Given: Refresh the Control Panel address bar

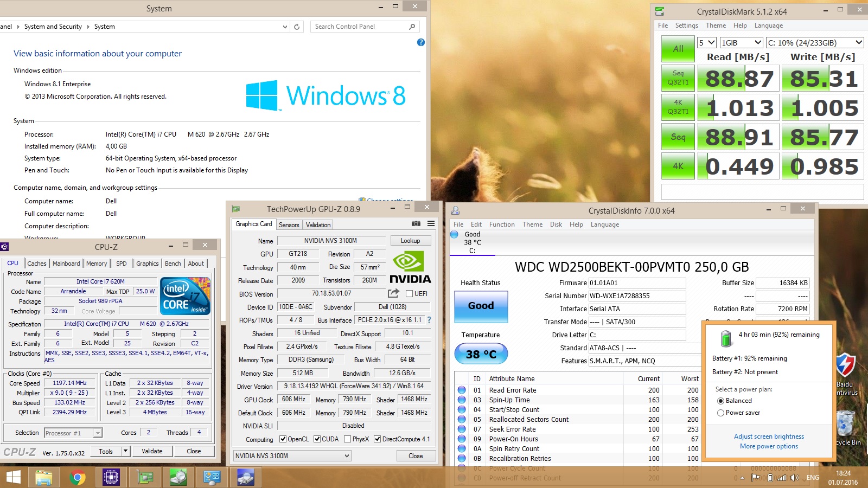Looking at the screenshot, I should [297, 27].
